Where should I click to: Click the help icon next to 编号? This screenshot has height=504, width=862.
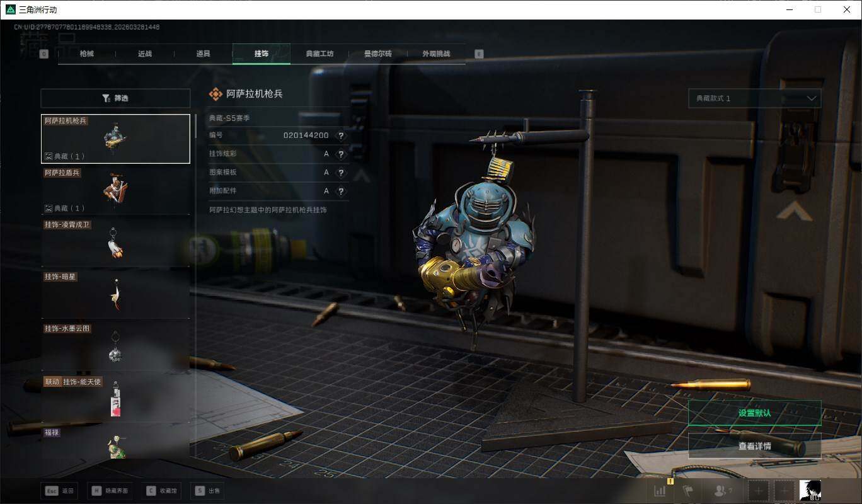[341, 135]
